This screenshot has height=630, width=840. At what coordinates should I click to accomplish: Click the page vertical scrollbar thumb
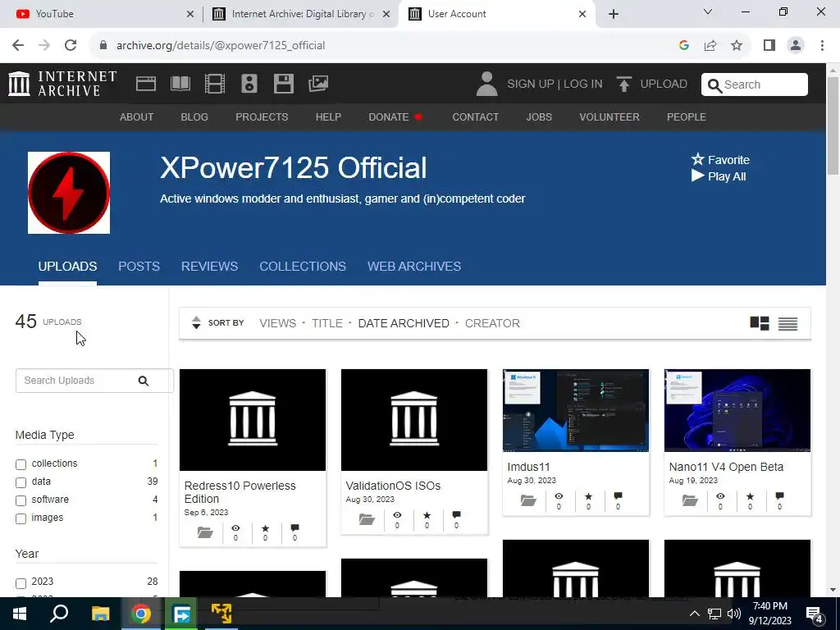click(833, 126)
